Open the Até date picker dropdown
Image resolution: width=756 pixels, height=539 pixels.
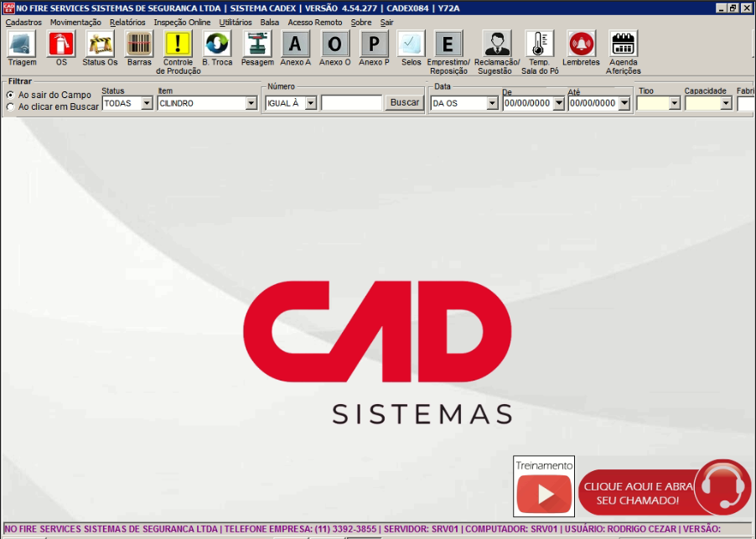624,103
